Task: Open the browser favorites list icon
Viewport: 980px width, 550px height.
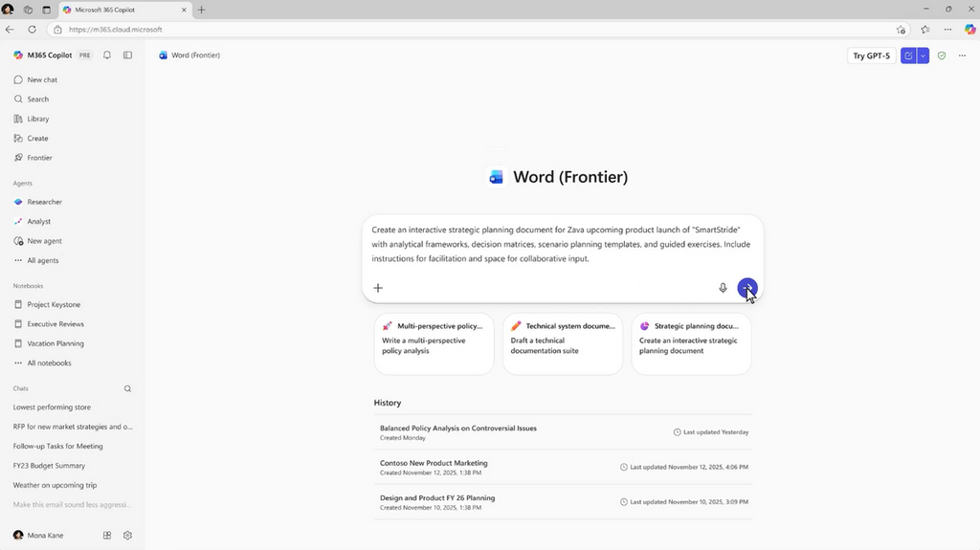Action: coord(925,30)
